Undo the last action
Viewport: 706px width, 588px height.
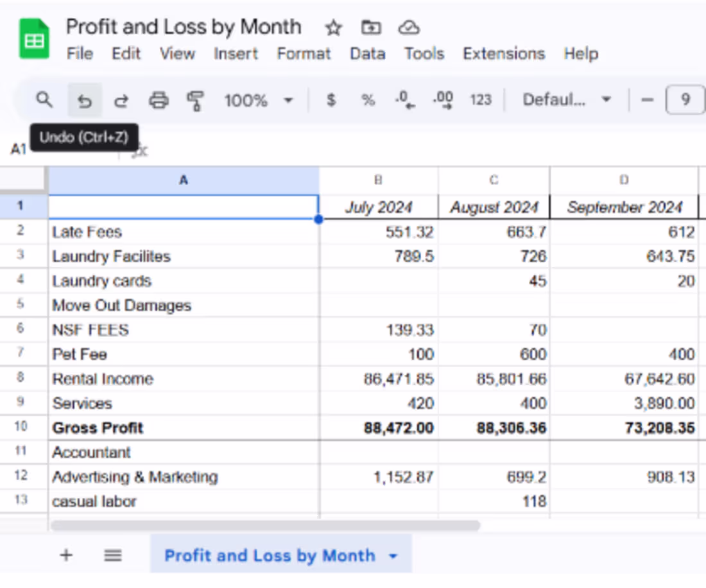84,99
